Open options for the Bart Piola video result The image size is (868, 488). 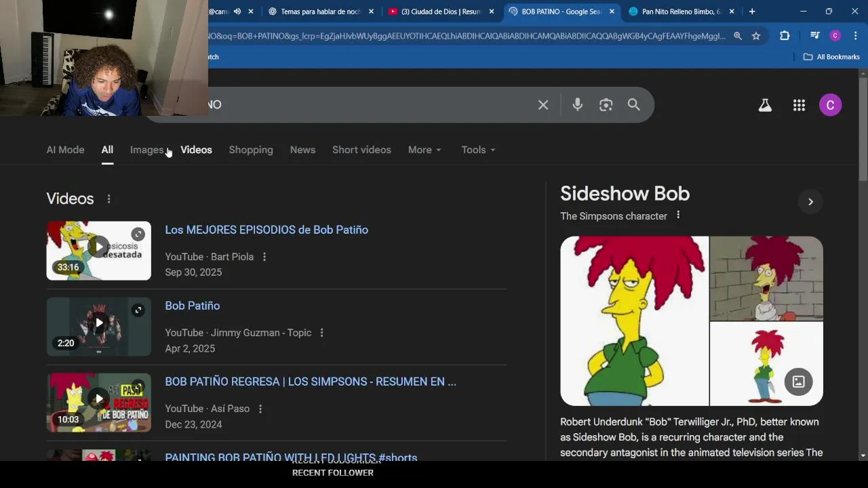(264, 257)
